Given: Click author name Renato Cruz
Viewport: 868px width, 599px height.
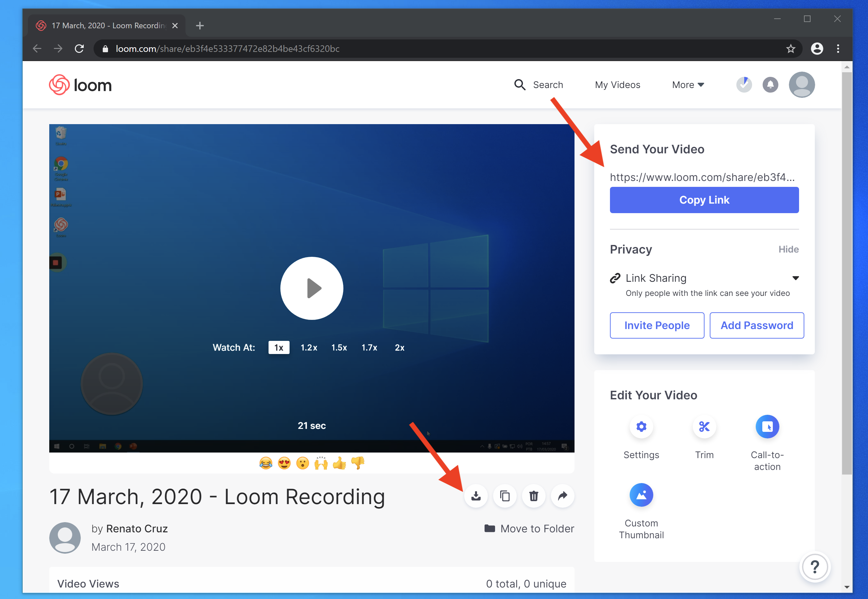Looking at the screenshot, I should pyautogui.click(x=137, y=528).
